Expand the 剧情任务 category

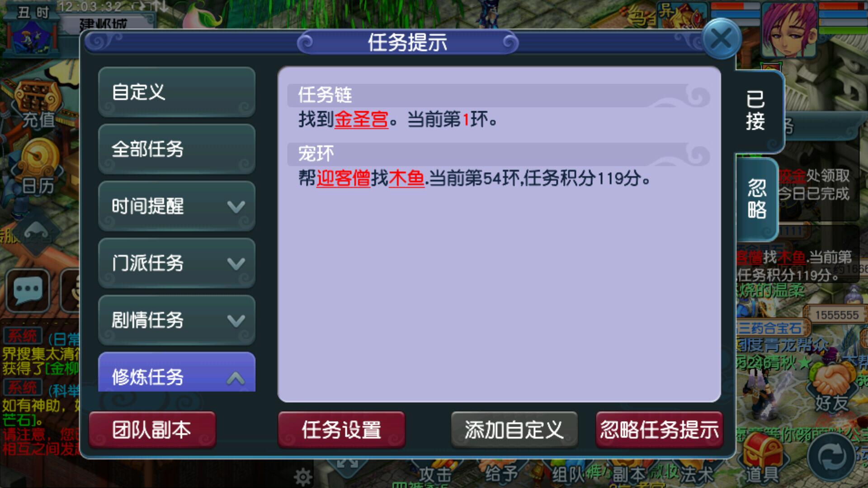[x=177, y=320]
